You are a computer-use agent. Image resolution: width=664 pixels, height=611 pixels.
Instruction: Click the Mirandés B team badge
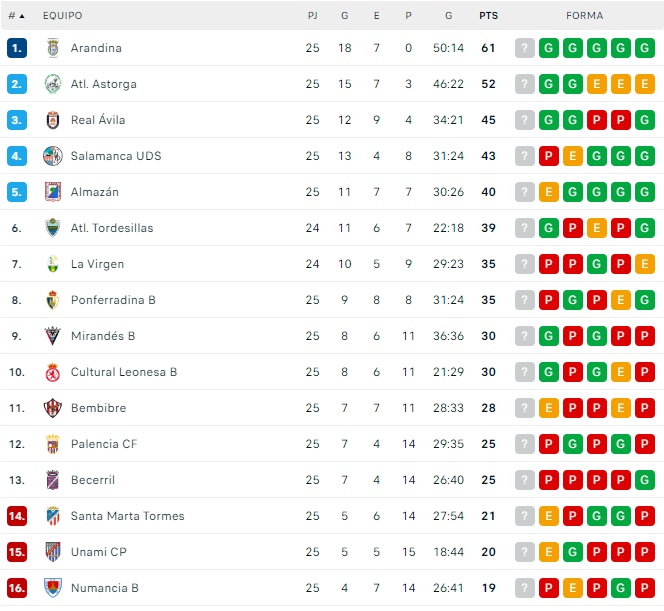pyautogui.click(x=53, y=336)
